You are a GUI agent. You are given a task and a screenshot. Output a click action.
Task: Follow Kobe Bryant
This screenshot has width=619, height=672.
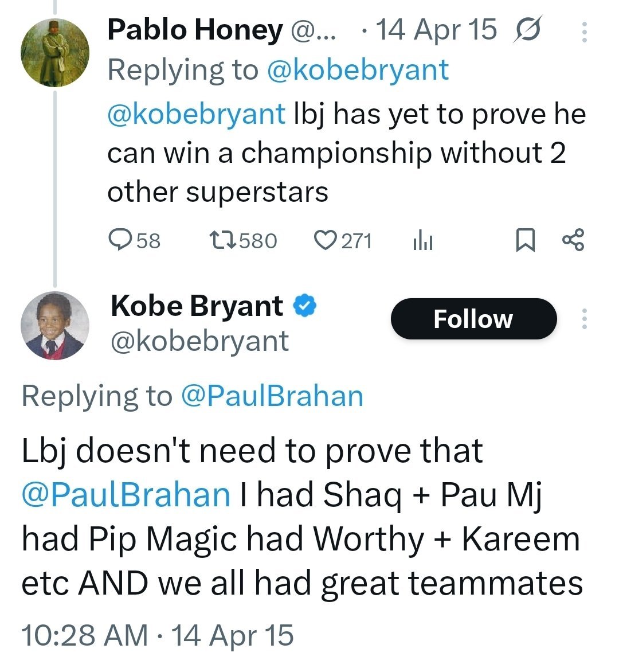click(473, 319)
